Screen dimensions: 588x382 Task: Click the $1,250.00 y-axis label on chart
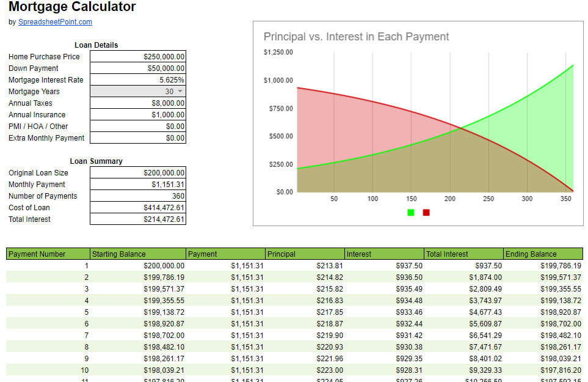[x=278, y=52]
